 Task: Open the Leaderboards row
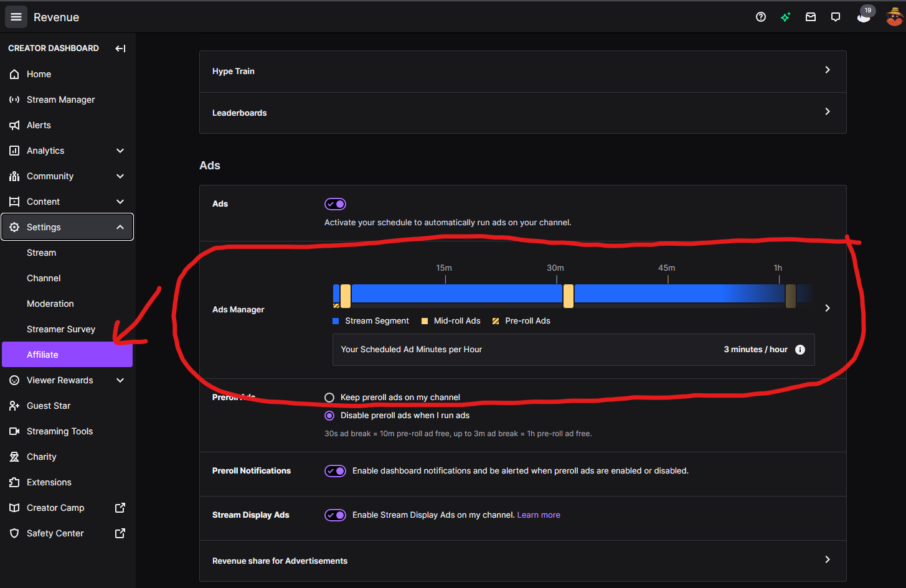[523, 113]
